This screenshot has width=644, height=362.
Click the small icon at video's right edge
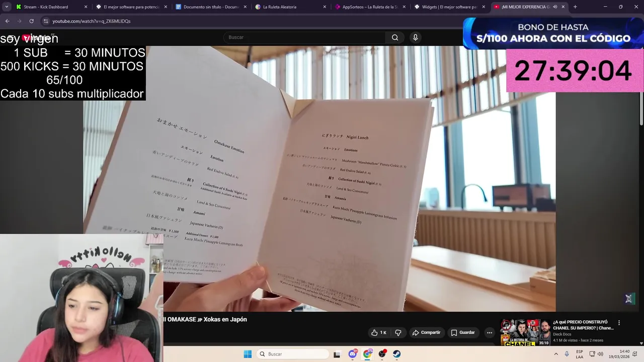click(x=628, y=299)
